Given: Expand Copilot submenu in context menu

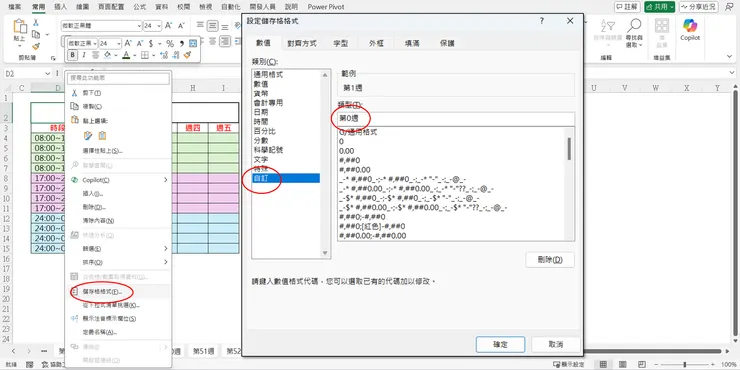Looking at the screenshot, I should tap(166, 180).
